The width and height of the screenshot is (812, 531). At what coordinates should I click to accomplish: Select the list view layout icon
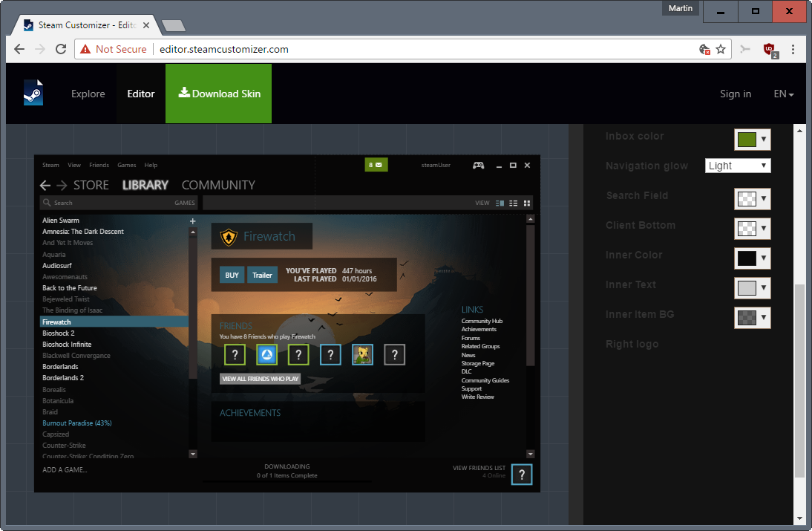[x=513, y=203]
